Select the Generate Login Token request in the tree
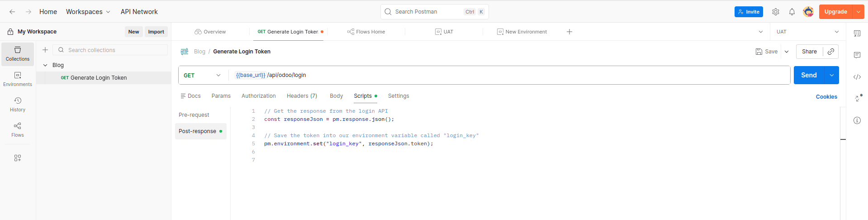 pyautogui.click(x=104, y=78)
